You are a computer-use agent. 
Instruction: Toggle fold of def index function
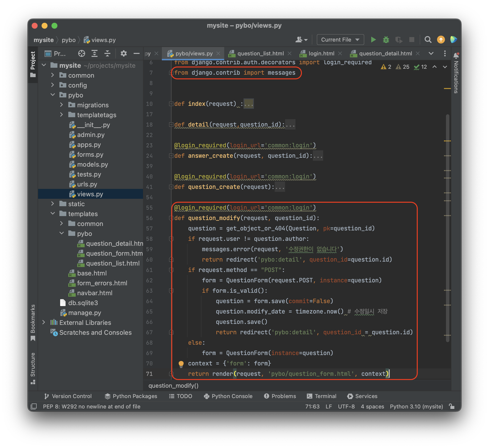[x=171, y=104]
